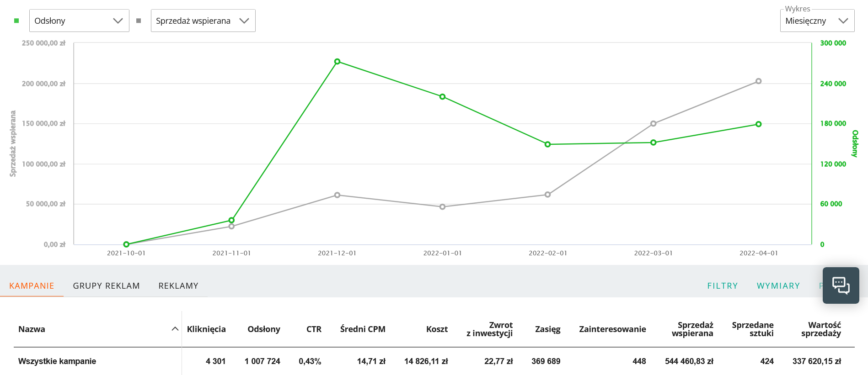This screenshot has height=375, width=868.
Task: Open the Filtry panel
Action: (722, 286)
